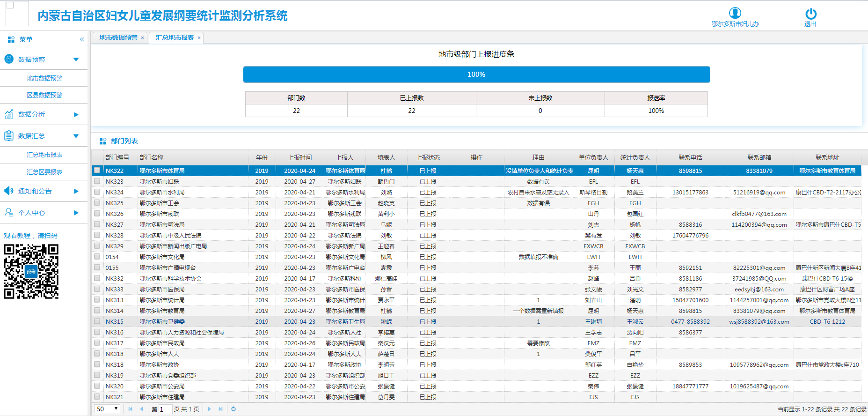
Task: Click phone number 0477-8588392 cell
Action: 690,321
